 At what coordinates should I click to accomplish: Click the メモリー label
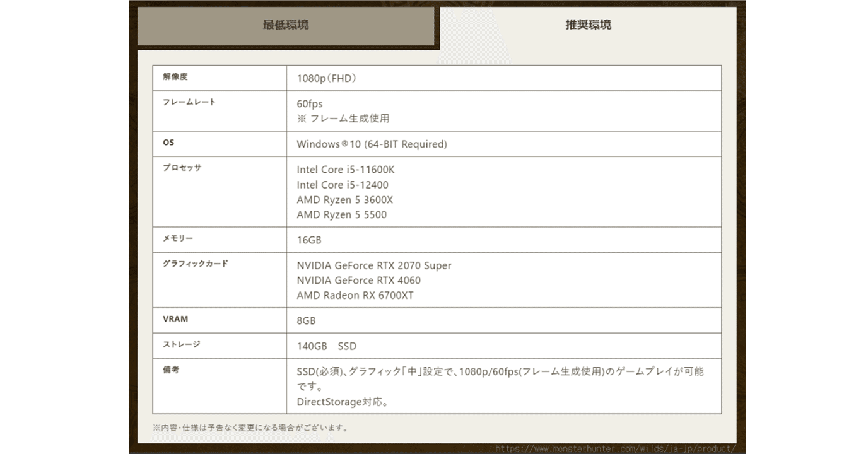[178, 238]
